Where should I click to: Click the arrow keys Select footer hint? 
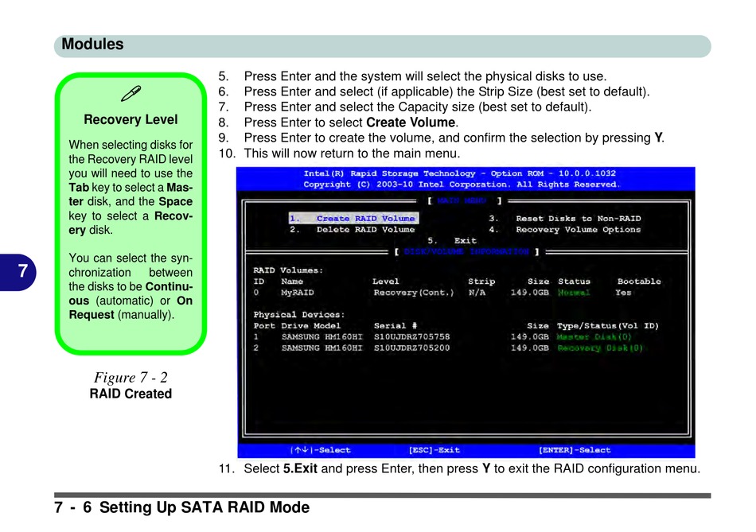[x=320, y=450]
